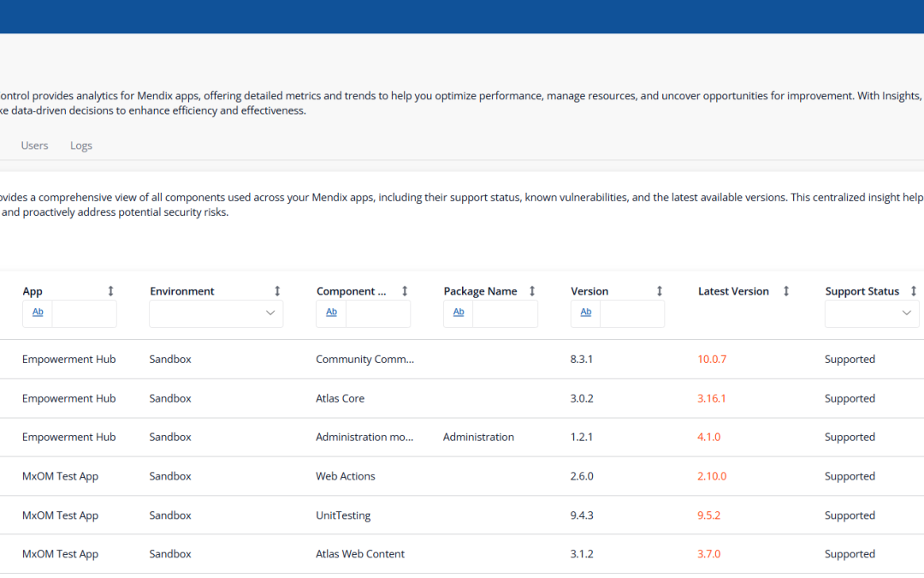
Task: Click 'MxOM Test App' in Atlas Web Content row
Action: 60,554
